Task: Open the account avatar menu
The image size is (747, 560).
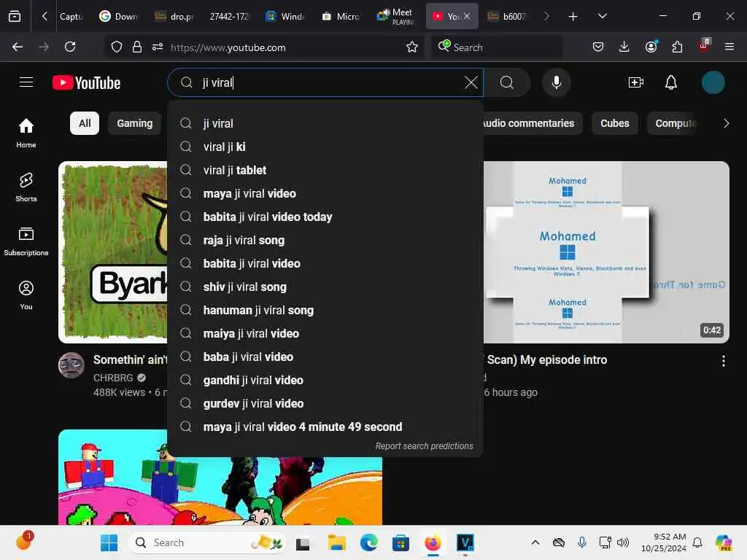Action: tap(713, 82)
